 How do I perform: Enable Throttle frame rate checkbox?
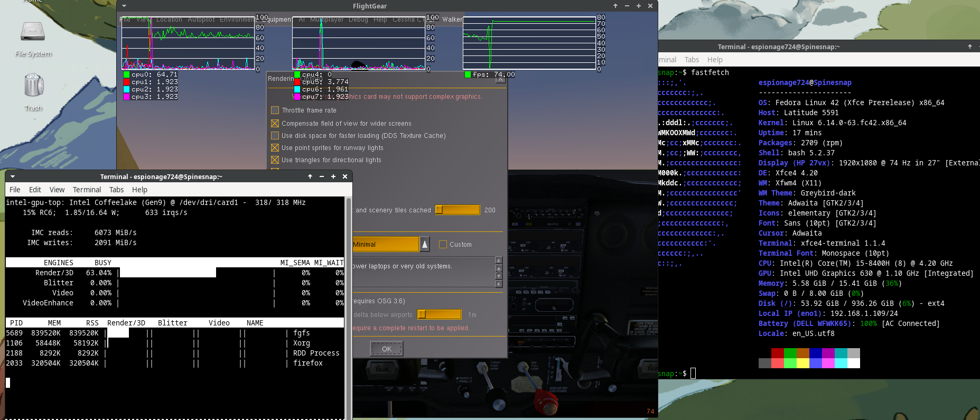(275, 110)
